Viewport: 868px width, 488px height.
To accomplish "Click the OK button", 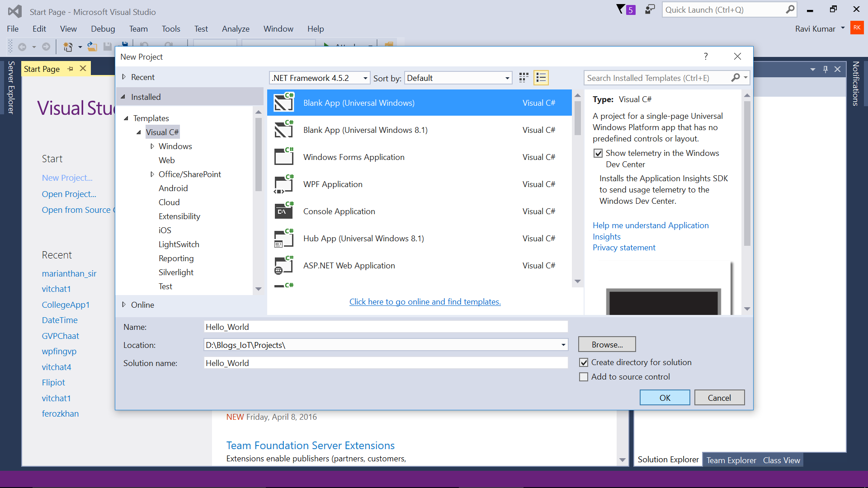I will point(665,398).
